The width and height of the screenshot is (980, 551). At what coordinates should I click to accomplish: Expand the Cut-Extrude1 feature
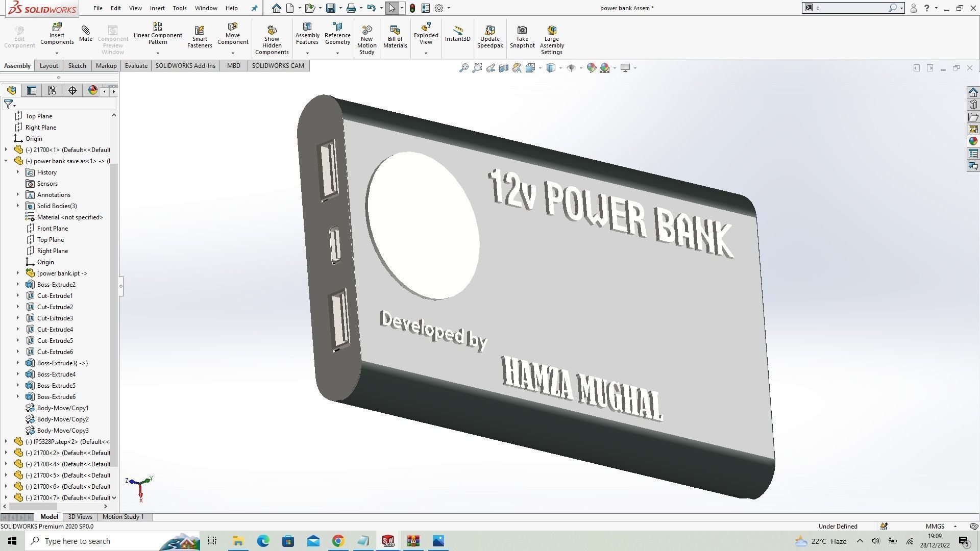coord(18,295)
